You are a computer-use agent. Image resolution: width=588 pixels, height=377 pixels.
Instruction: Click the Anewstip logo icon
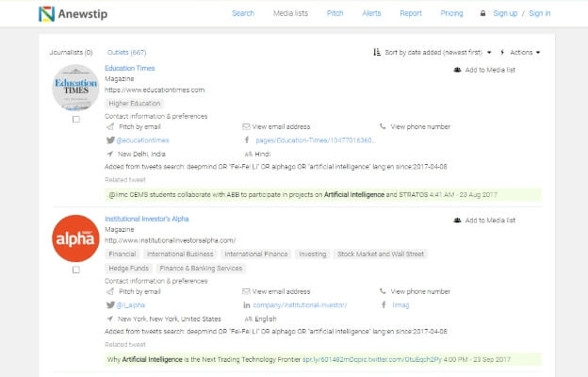click(46, 14)
